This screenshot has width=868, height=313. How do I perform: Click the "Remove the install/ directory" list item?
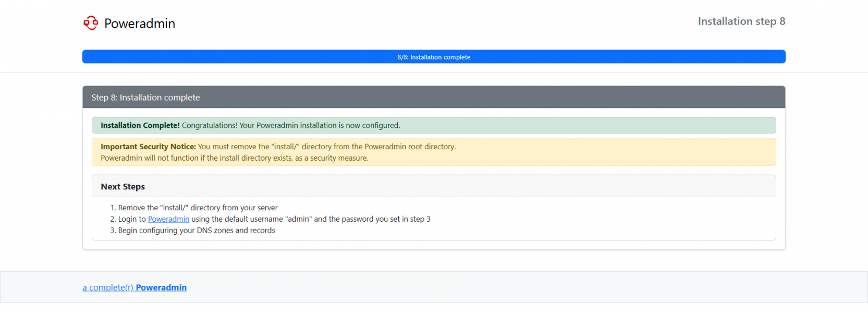click(x=198, y=208)
